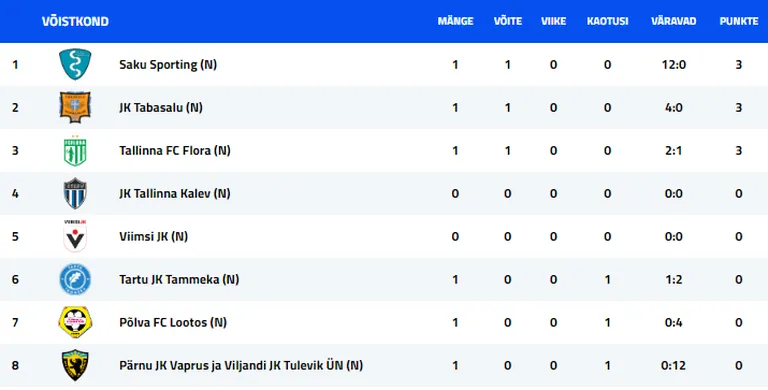Open the JK Tabasalu (N) team page
Image resolution: width=768 pixels, height=390 pixels.
[161, 108]
